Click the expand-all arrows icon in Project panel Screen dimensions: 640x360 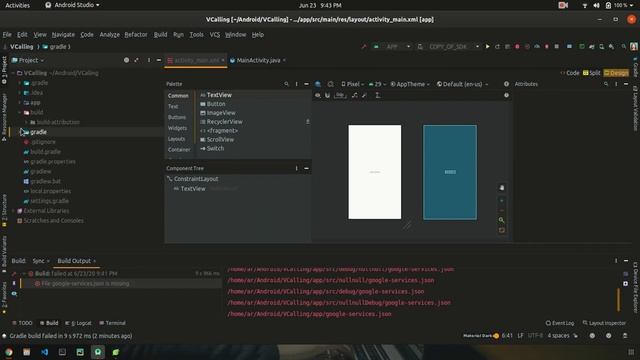pyautogui.click(x=136, y=60)
